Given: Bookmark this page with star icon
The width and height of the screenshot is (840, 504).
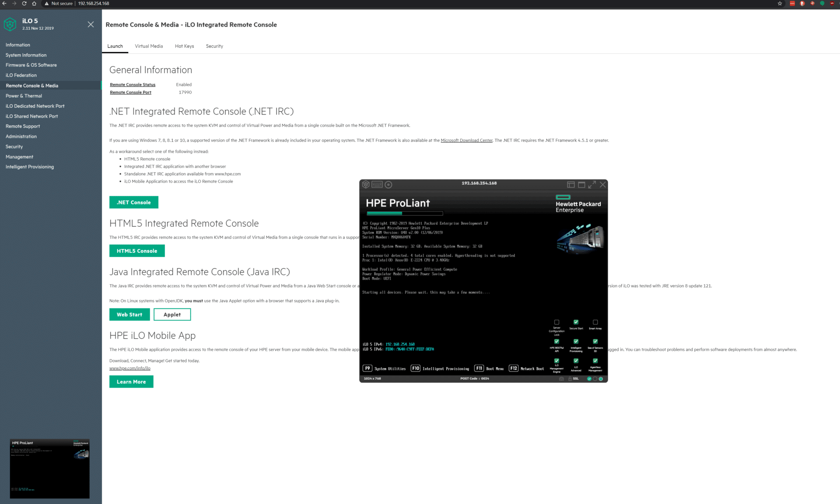Looking at the screenshot, I should click(x=780, y=3).
